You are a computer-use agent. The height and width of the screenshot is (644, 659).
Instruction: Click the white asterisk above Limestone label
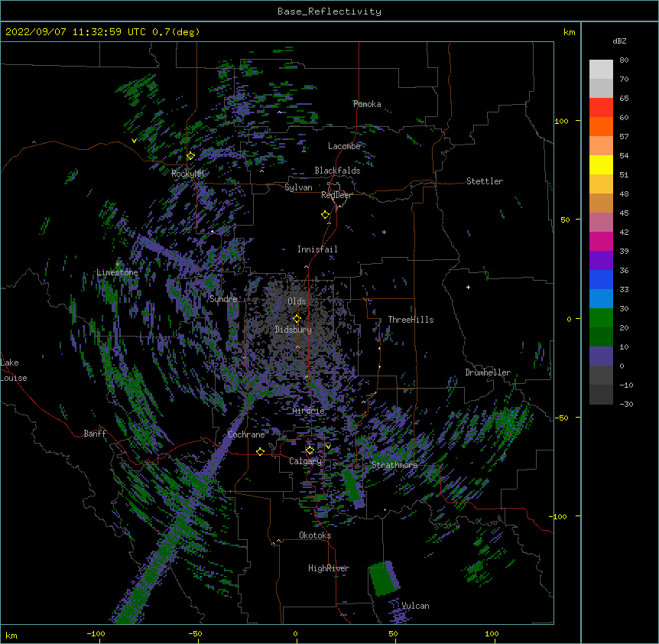[118, 264]
